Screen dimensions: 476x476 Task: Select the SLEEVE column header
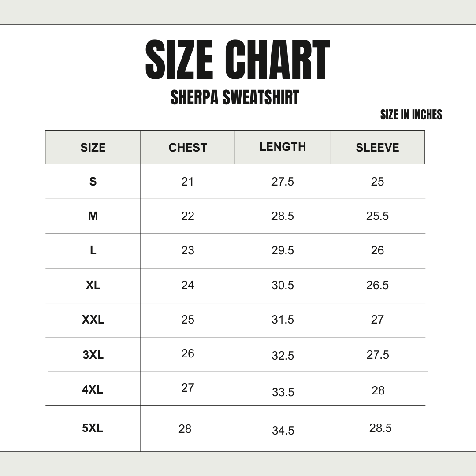377,148
